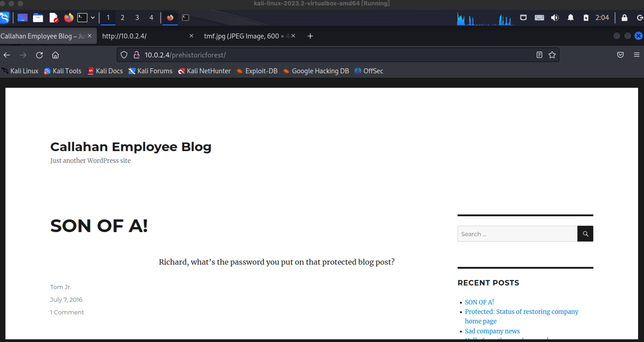Click the browser reload page icon
The image size is (644, 342).
click(x=39, y=55)
